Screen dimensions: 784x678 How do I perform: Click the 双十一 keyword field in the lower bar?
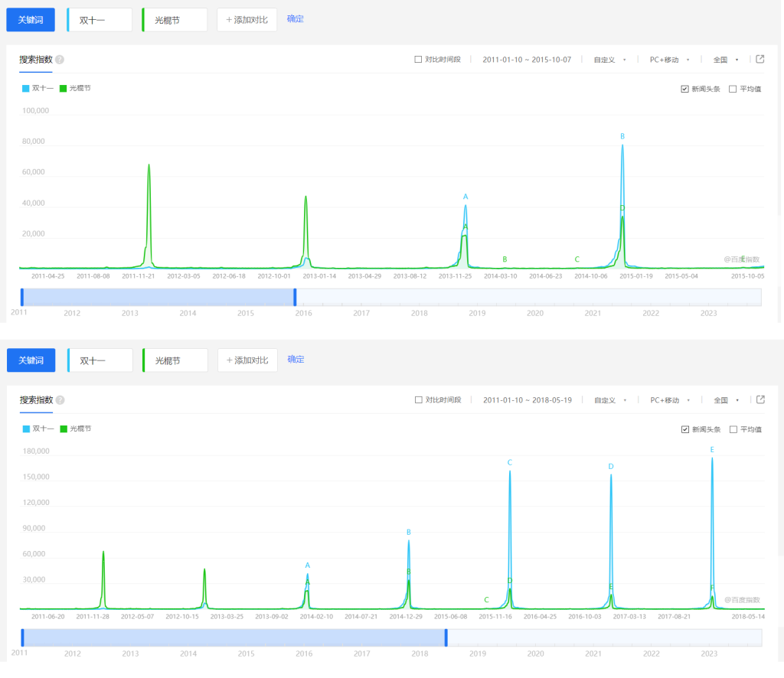(x=100, y=360)
